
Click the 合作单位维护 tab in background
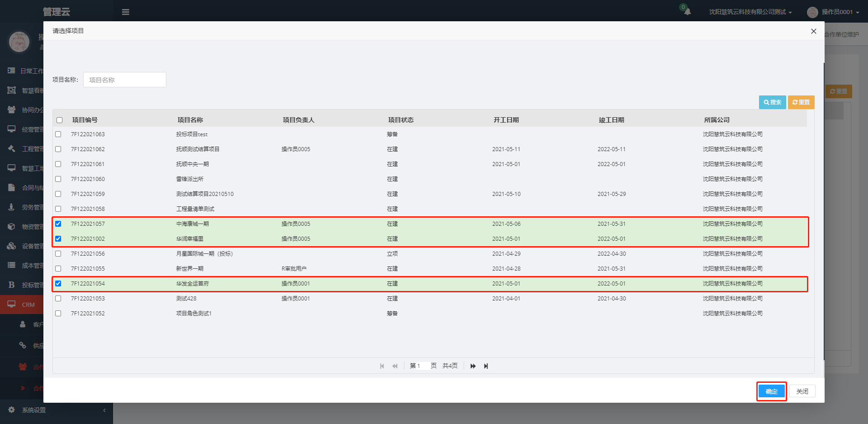(841, 34)
